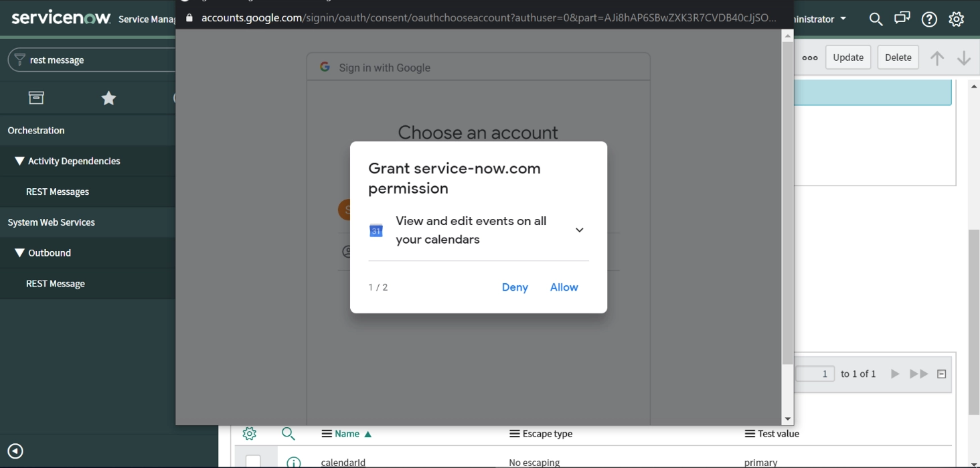This screenshot has height=468, width=980.
Task: Click the Delete button
Action: click(x=898, y=58)
